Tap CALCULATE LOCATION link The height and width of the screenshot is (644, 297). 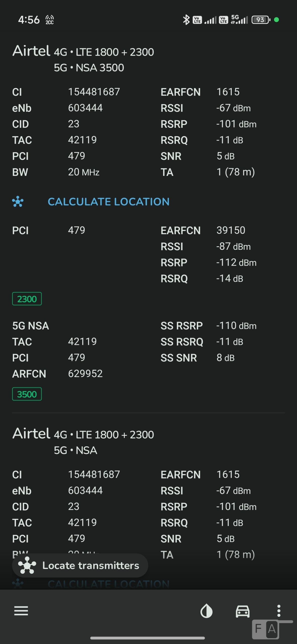(109, 202)
